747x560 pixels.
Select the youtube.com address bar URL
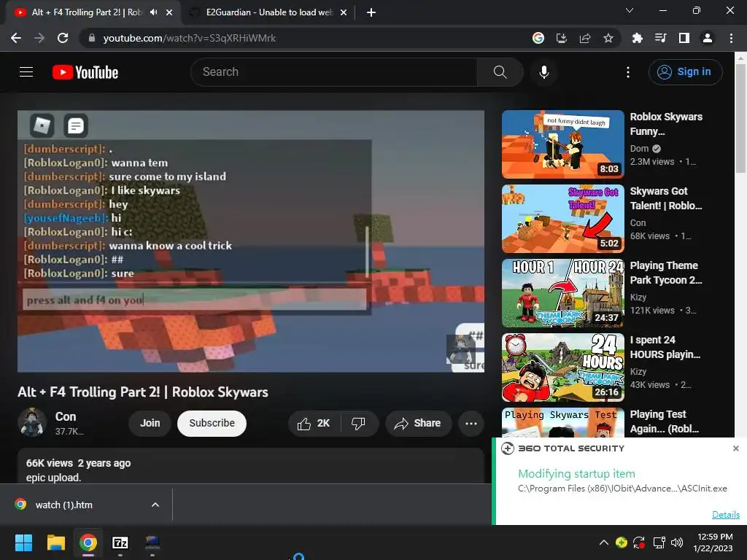(189, 38)
